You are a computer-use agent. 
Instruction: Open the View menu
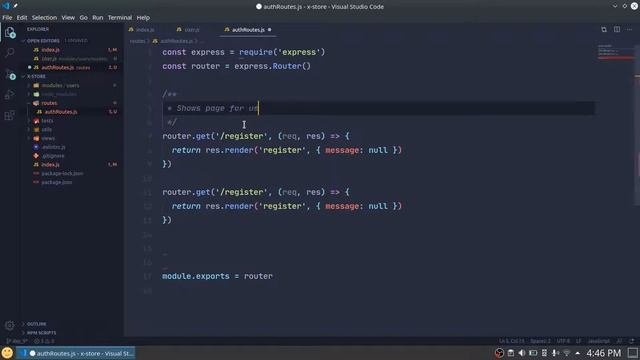68,18
